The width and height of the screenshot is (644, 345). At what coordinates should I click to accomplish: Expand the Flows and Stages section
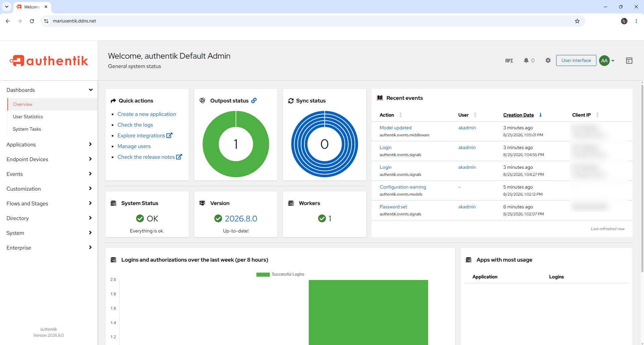90,203
